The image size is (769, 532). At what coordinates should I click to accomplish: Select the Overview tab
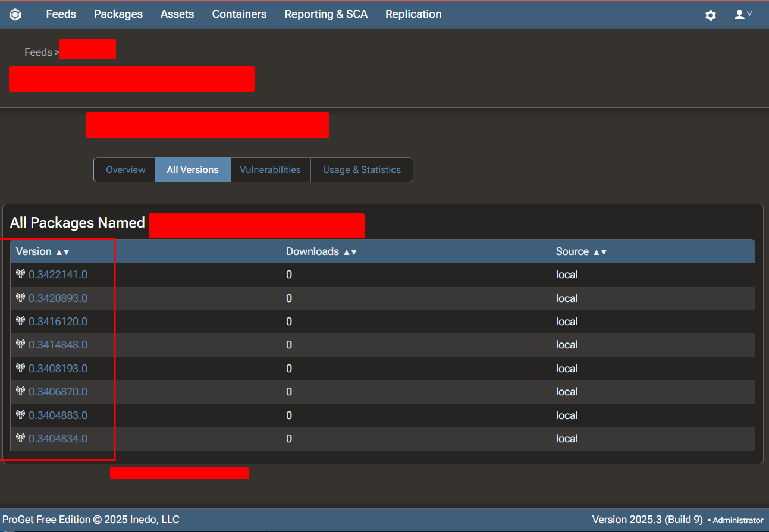(x=125, y=170)
